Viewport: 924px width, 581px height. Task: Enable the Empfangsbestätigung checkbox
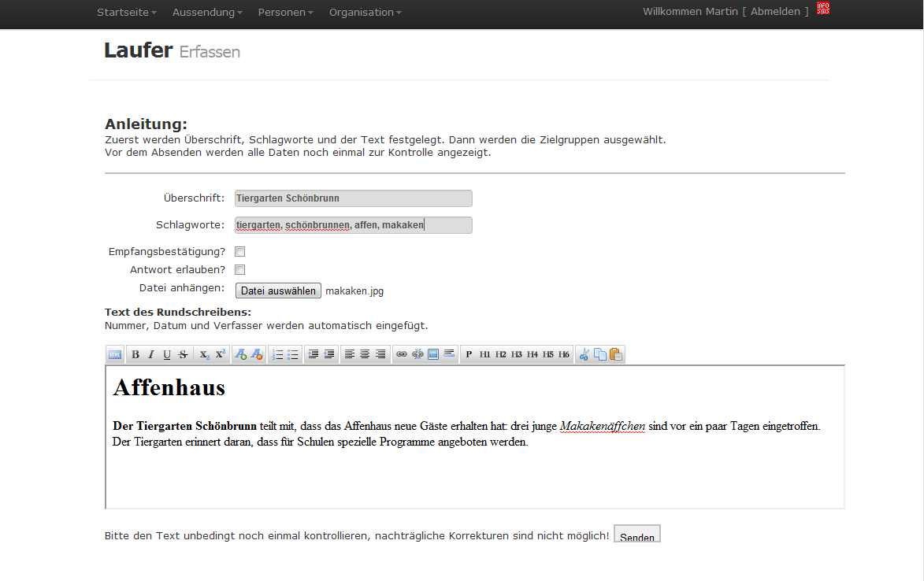[240, 252]
